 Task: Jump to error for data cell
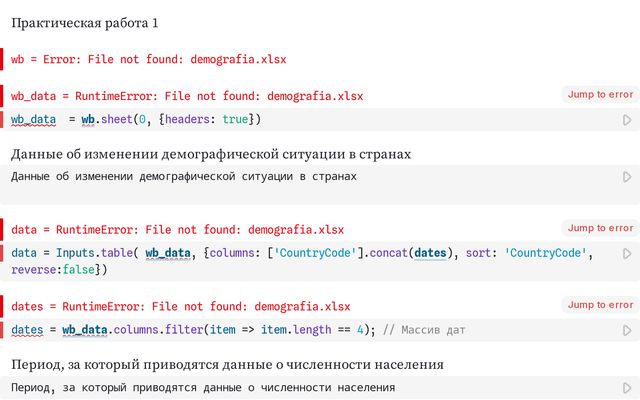click(600, 228)
